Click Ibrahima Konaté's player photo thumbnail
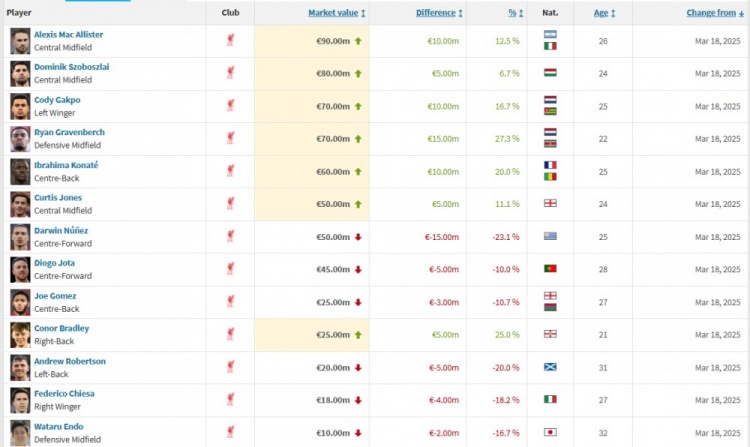The image size is (750, 447). tap(20, 171)
